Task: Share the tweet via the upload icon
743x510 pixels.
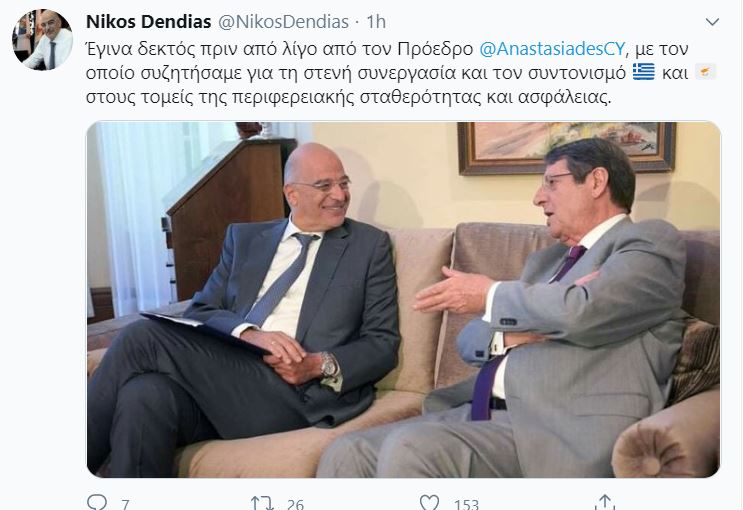Action: [x=605, y=502]
